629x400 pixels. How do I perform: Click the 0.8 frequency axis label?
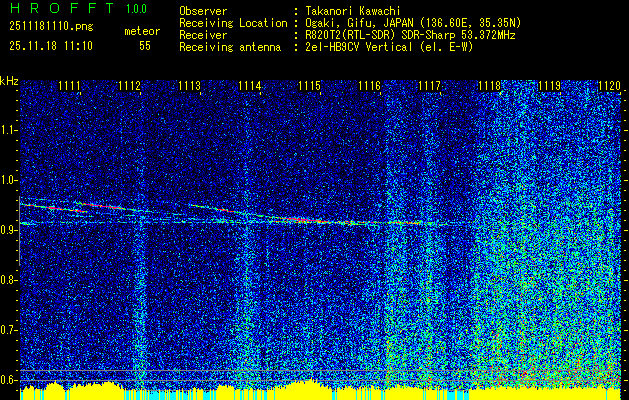pyautogui.click(x=8, y=280)
